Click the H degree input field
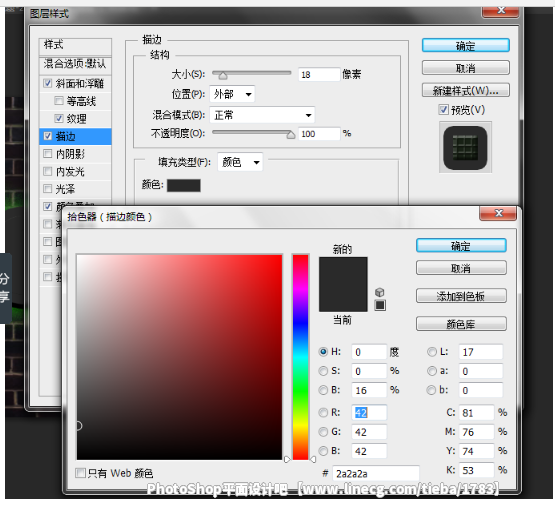Screen dimensions: 555x508 pyautogui.click(x=369, y=352)
